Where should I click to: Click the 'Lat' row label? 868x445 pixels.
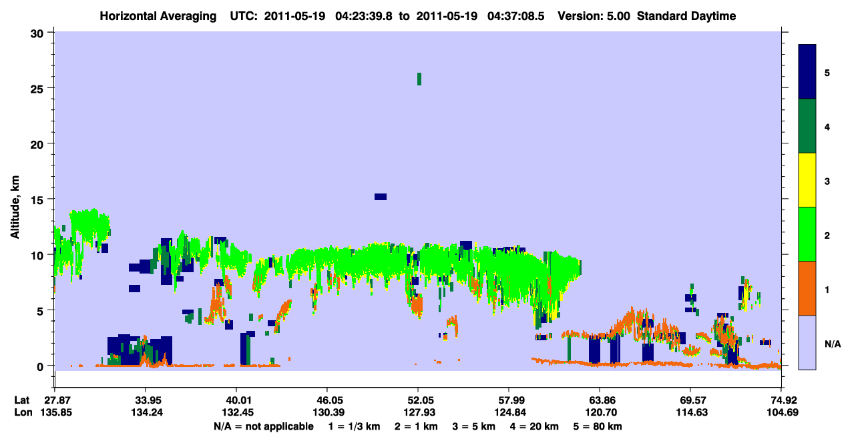[x=21, y=400]
